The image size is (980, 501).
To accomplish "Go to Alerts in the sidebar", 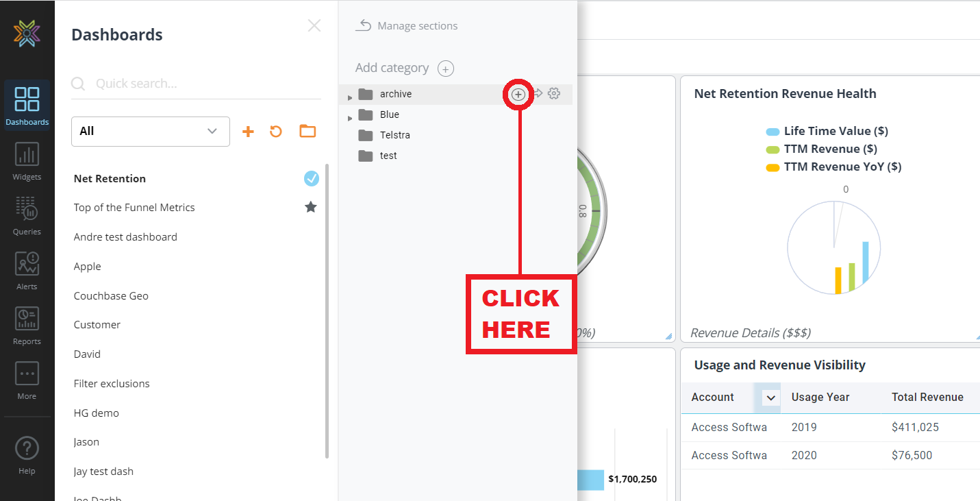I will pos(27,271).
